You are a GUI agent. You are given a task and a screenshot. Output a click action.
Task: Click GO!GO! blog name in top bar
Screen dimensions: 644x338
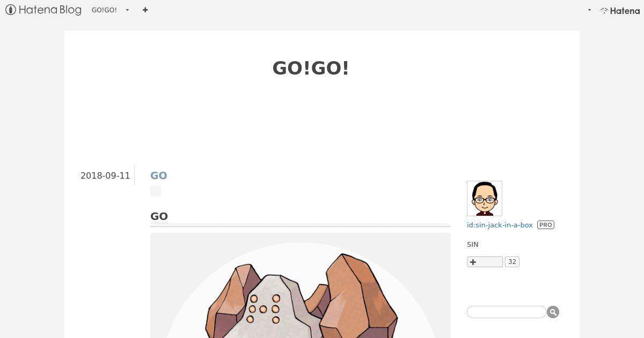[x=104, y=10]
